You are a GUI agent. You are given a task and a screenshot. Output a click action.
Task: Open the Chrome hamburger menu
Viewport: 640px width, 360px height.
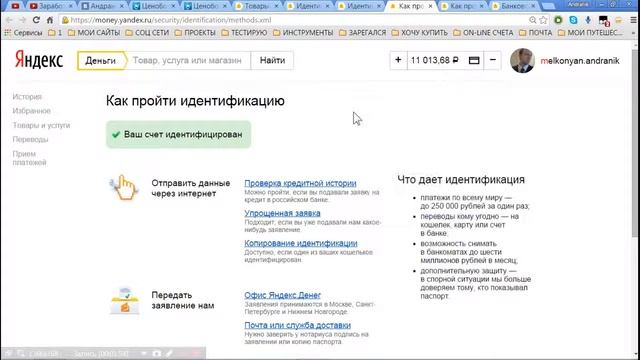point(633,20)
